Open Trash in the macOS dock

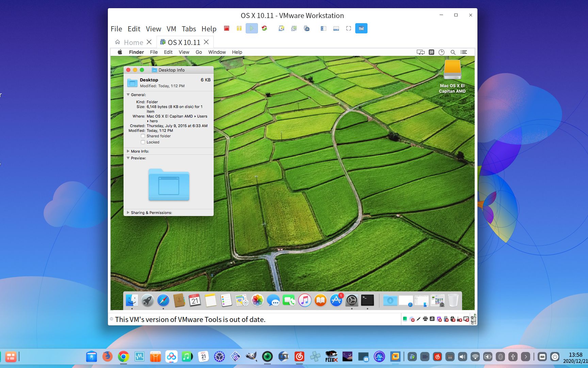[453, 300]
